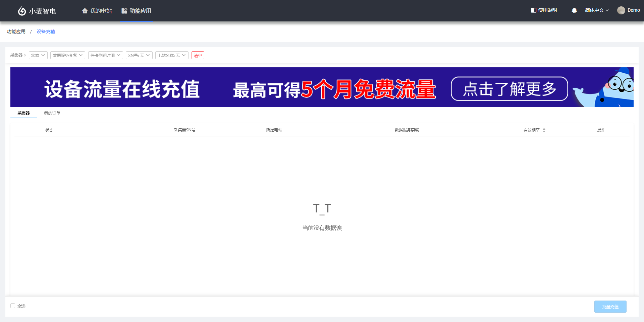Click the 功能应用 grid icon
Image resolution: width=644 pixels, height=322 pixels.
pyautogui.click(x=124, y=11)
